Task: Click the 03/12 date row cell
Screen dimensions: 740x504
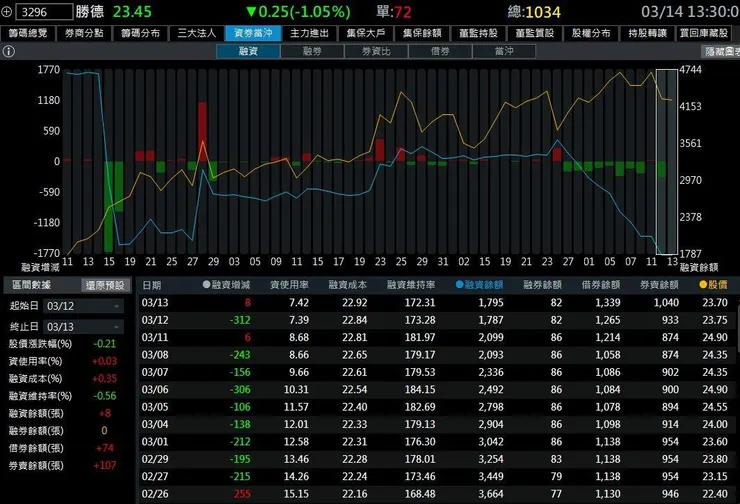Action: [155, 320]
